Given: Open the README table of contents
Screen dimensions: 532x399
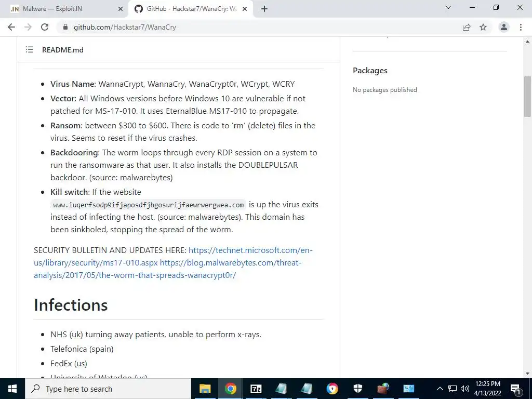Looking at the screenshot, I should point(30,50).
